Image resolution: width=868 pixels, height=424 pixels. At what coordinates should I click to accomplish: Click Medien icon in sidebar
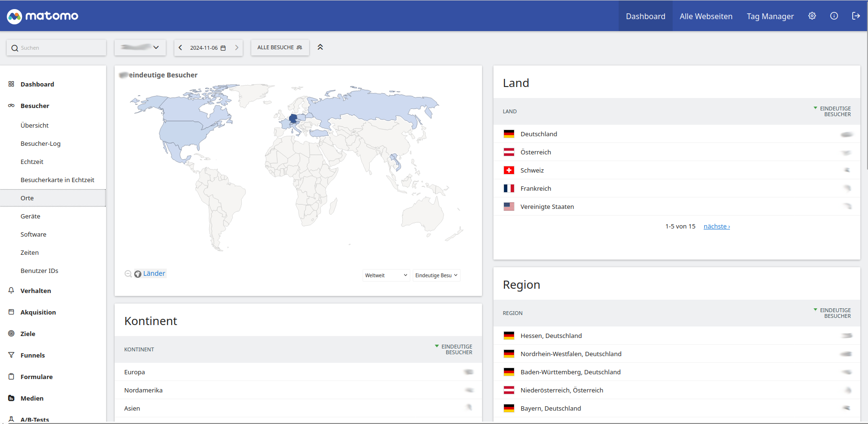(11, 398)
